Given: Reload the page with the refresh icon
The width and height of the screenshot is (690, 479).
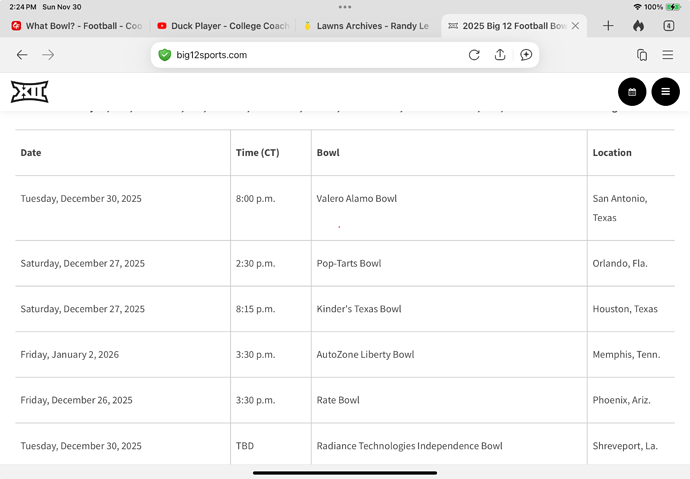Looking at the screenshot, I should pos(474,55).
